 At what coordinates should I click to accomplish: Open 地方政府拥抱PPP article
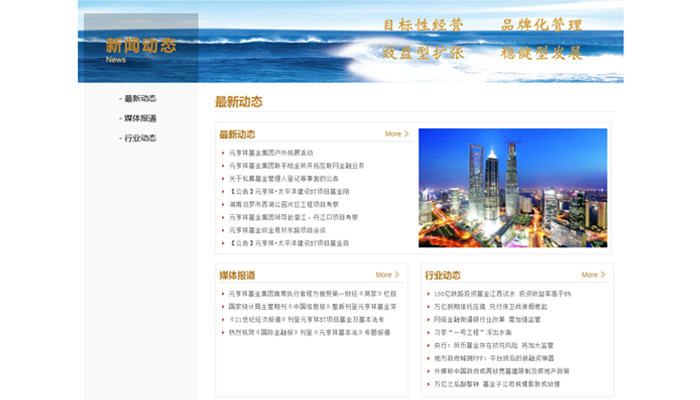(494, 358)
